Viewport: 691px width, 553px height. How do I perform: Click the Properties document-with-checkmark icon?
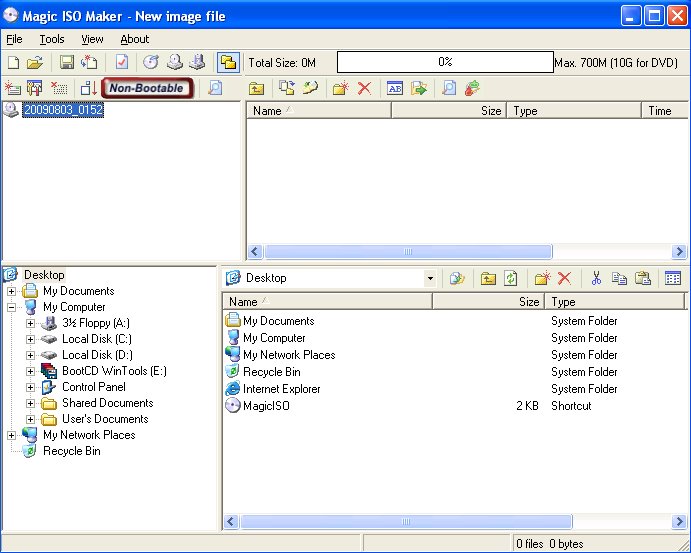click(x=122, y=63)
